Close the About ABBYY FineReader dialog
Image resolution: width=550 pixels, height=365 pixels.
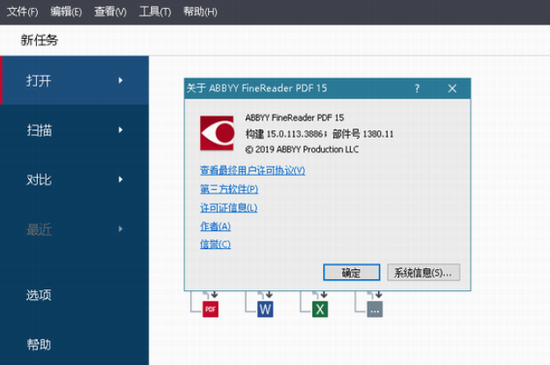coord(452,88)
